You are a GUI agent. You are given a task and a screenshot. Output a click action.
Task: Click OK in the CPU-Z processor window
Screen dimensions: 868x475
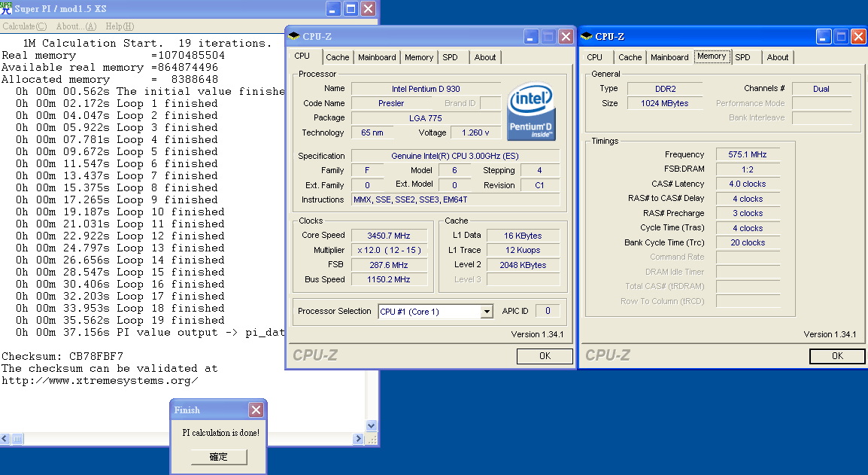pos(545,356)
